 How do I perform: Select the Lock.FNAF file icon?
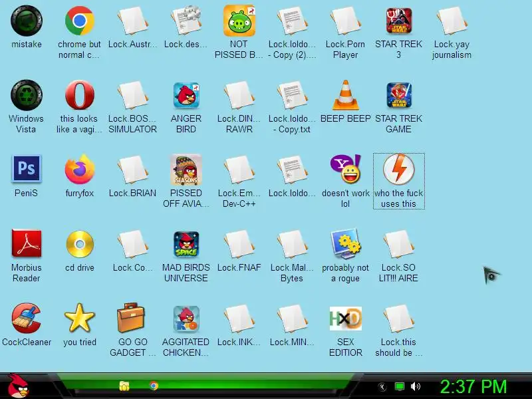[239, 244]
